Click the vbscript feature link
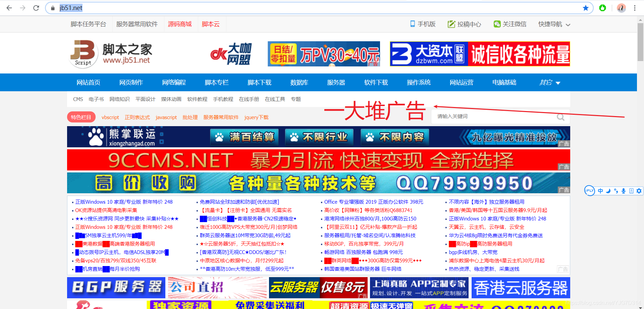This screenshot has width=644, height=309. (x=110, y=117)
